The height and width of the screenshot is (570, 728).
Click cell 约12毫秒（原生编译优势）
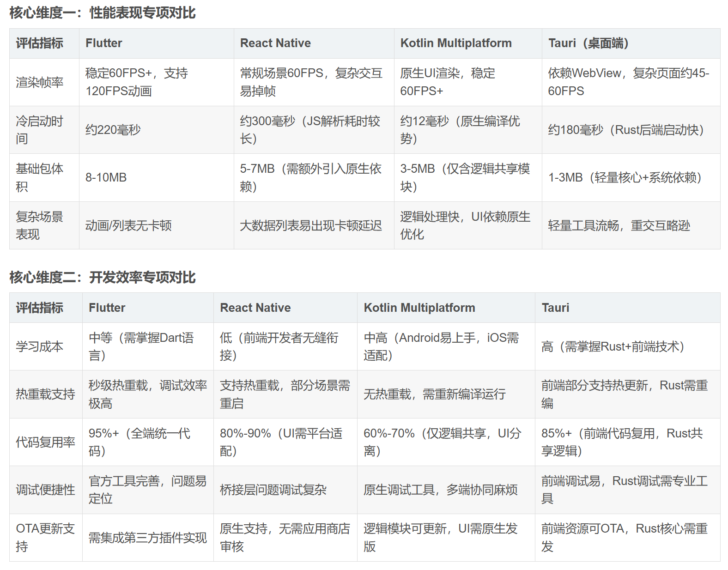tap(468, 130)
